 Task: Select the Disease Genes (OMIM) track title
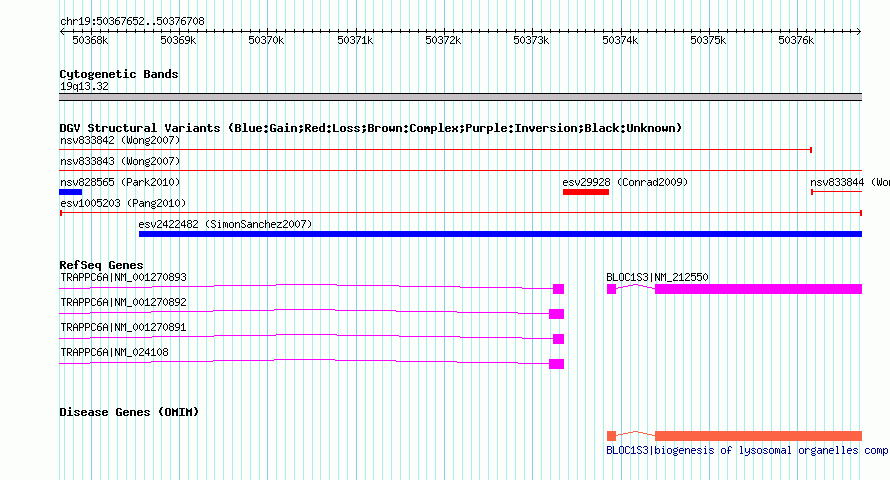tap(129, 412)
